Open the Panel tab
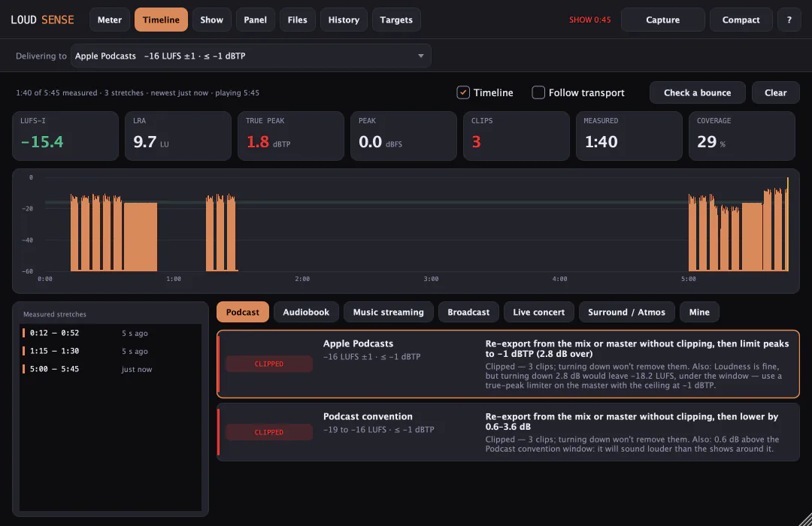 click(256, 20)
